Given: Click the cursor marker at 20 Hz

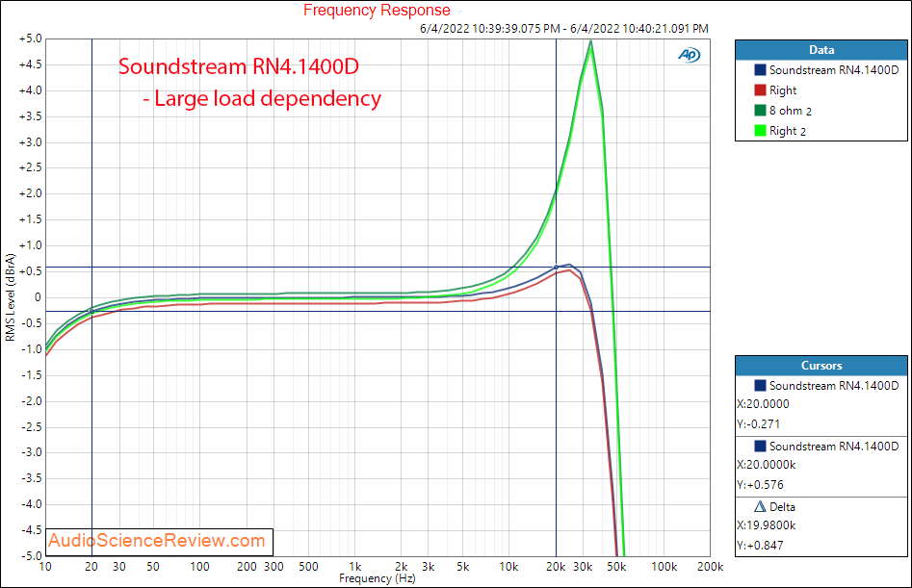Looking at the screenshot, I should [x=91, y=312].
